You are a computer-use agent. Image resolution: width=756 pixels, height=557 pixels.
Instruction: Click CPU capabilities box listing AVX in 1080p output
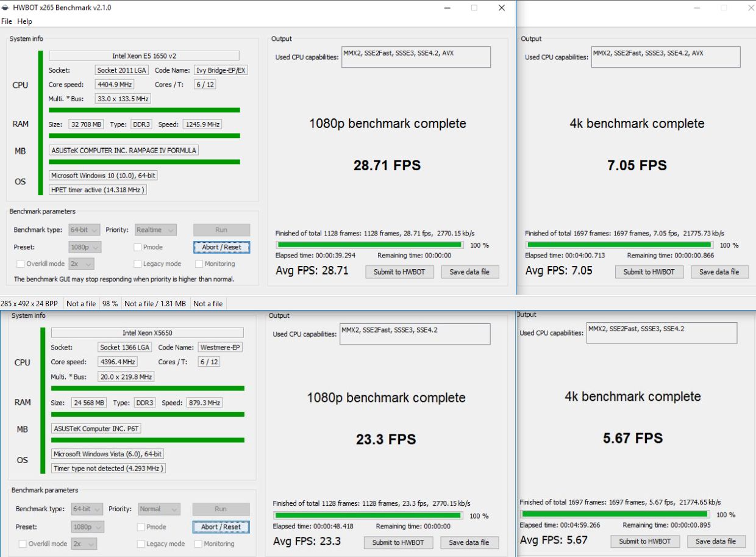coord(416,57)
